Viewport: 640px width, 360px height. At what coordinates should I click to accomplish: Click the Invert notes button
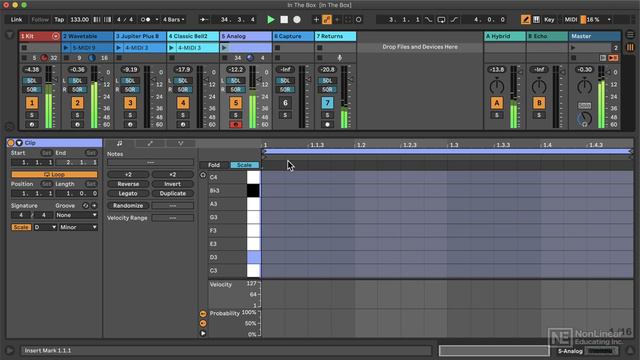click(172, 184)
